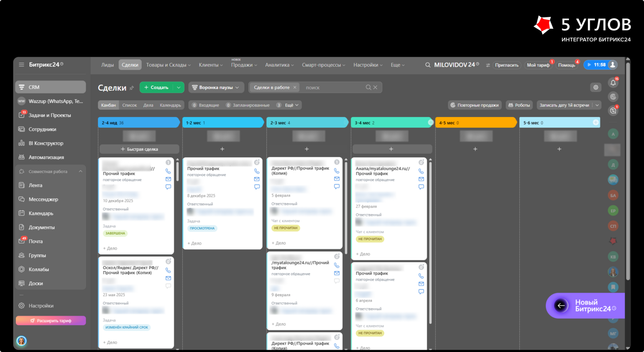The height and width of the screenshot is (352, 644).
Task: Click the BI Конструктор chart icon
Action: [21, 143]
